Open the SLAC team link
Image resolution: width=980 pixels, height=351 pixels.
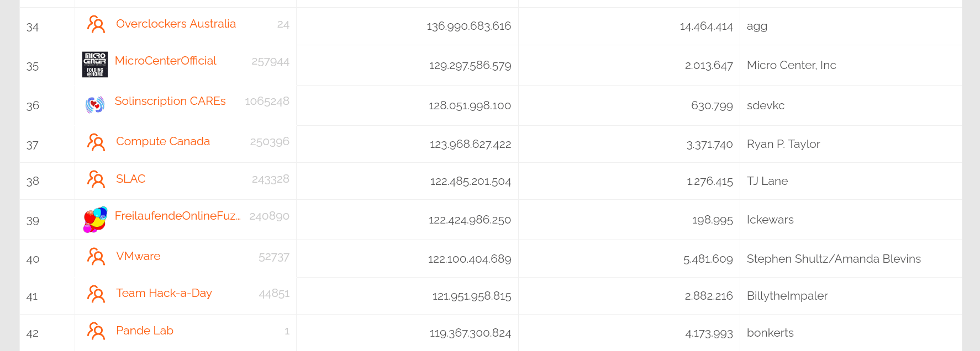(131, 179)
